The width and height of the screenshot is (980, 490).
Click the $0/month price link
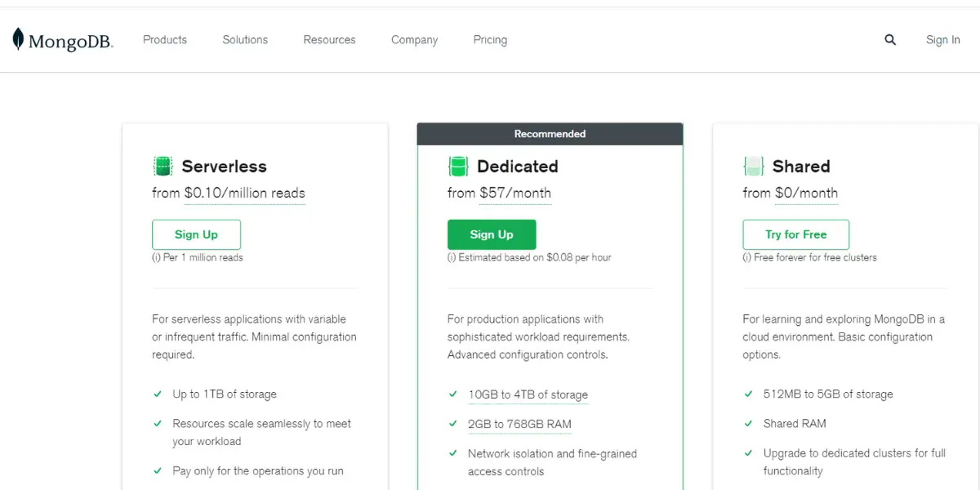click(x=807, y=194)
